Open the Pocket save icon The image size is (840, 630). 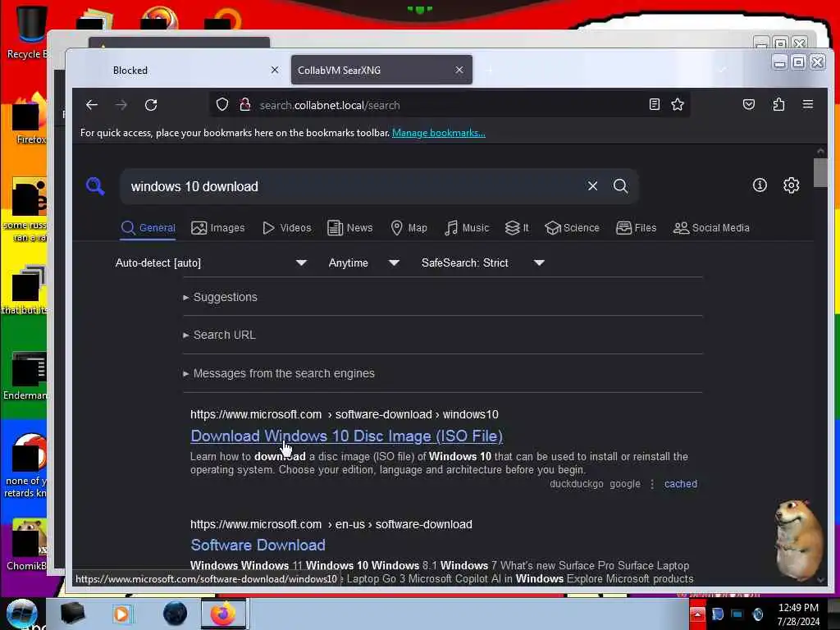pyautogui.click(x=749, y=104)
